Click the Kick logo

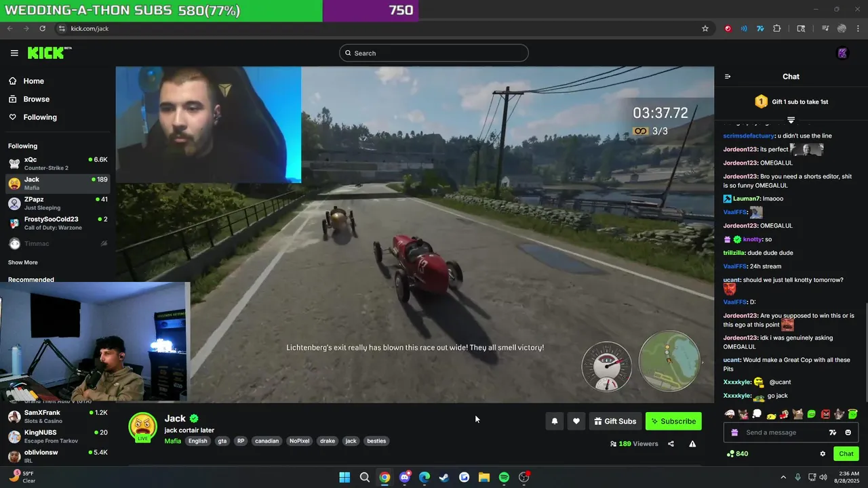[49, 53]
